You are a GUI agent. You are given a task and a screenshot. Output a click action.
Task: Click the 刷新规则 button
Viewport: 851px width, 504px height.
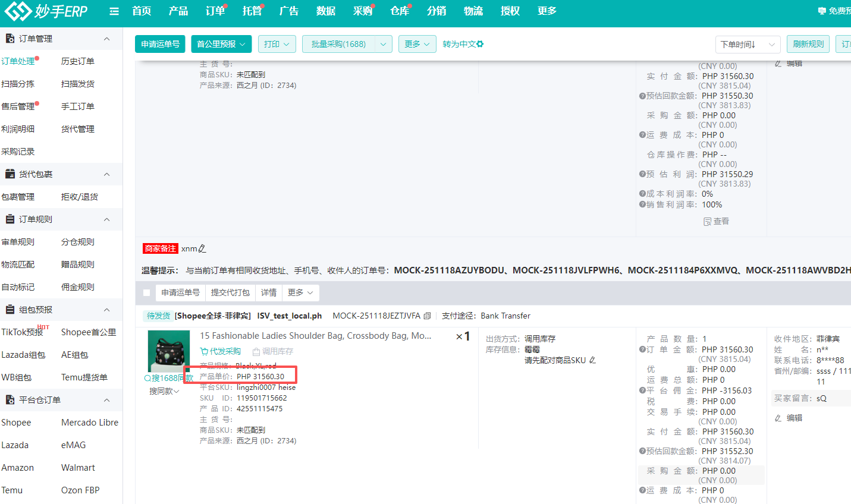coord(808,44)
